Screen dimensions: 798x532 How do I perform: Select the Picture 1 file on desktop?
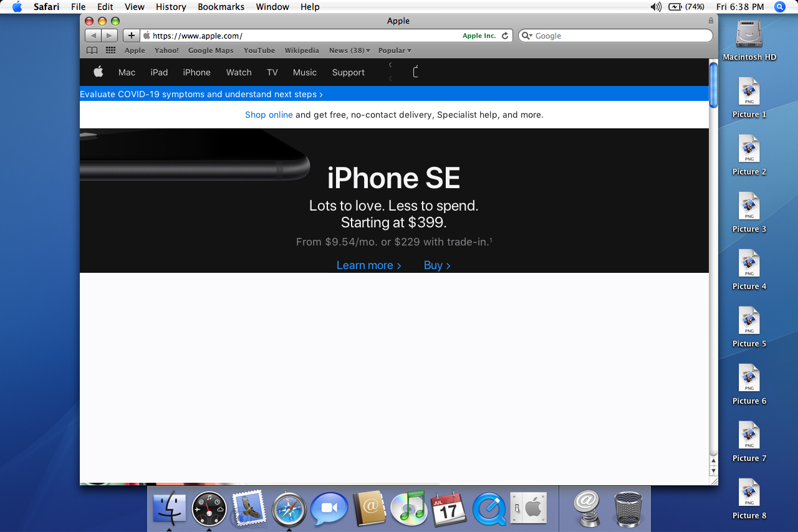pos(749,98)
